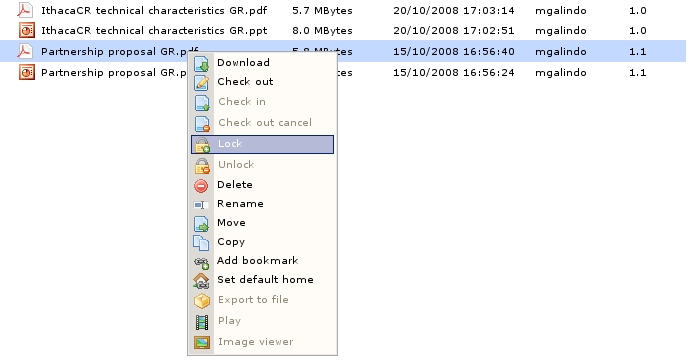Image resolution: width=696 pixels, height=364 pixels.
Task: Click the Check out pencil icon
Action: point(202,83)
